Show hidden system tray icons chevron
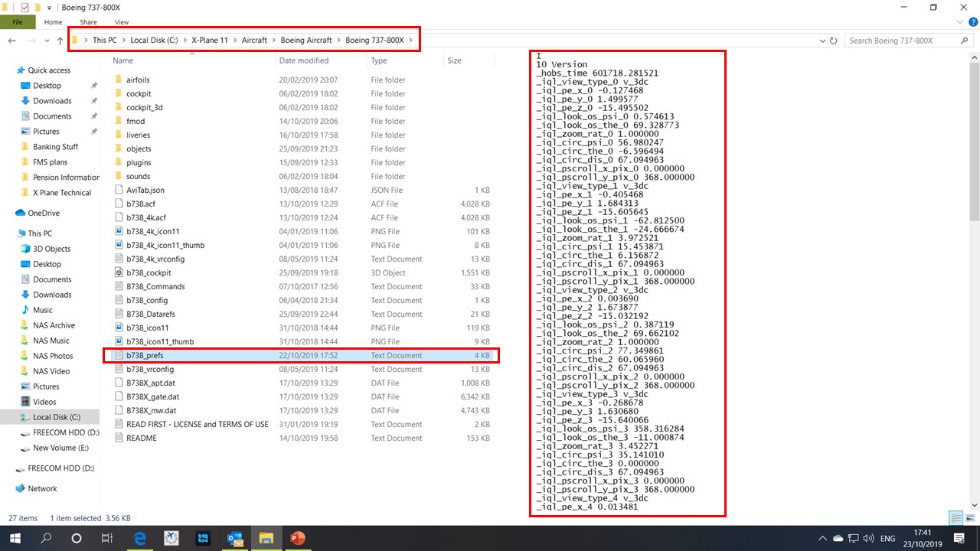 coord(824,539)
